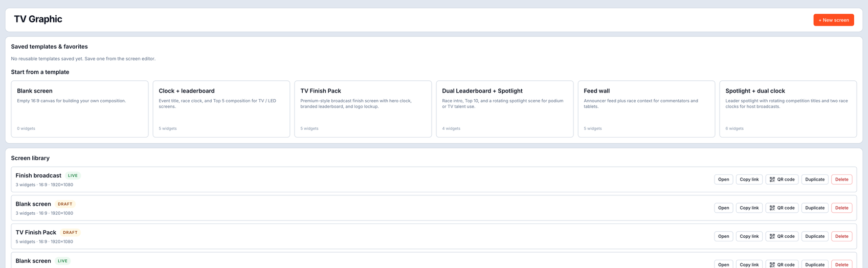Show QR code for TV Finish Pack screen
The width and height of the screenshot is (868, 268).
782,236
